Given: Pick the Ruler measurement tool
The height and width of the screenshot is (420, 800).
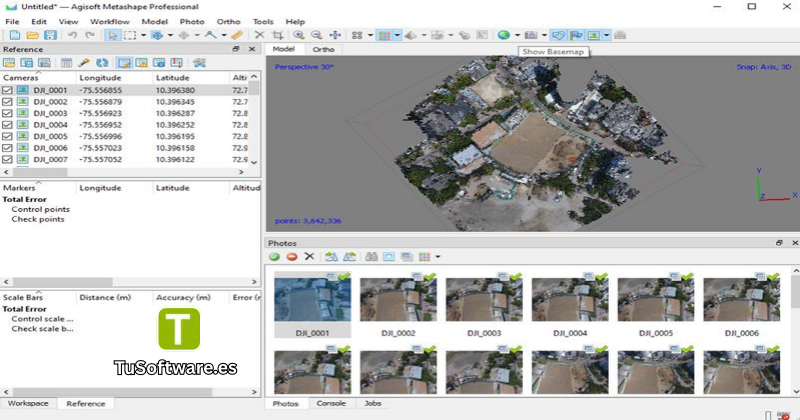Looking at the screenshot, I should (237, 35).
